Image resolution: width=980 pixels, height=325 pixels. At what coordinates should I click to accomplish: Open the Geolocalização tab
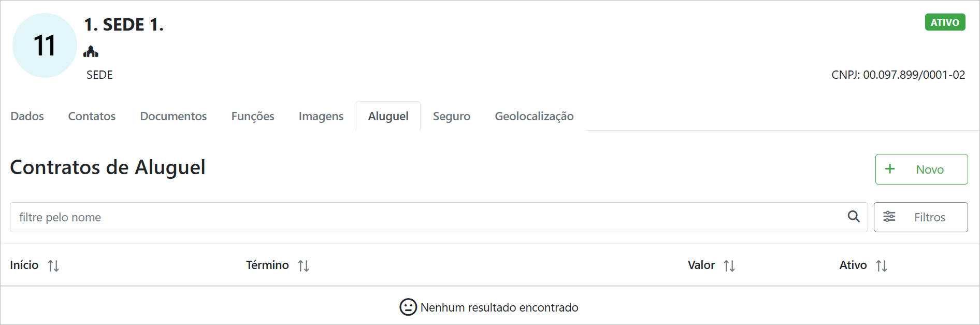tap(534, 116)
